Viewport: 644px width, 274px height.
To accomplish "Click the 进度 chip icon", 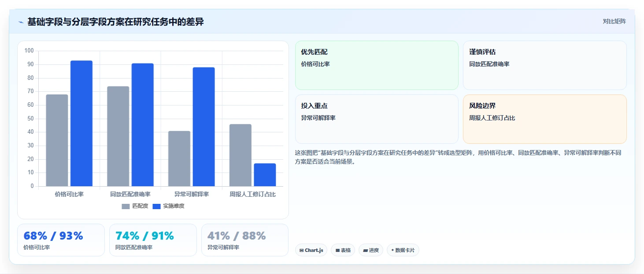I will point(365,250).
